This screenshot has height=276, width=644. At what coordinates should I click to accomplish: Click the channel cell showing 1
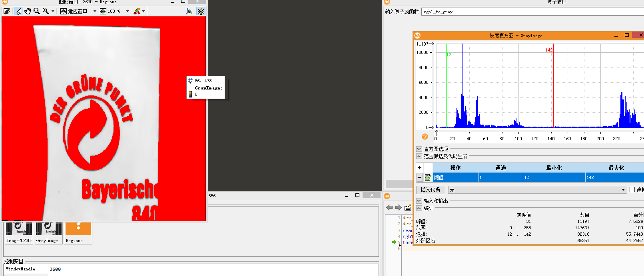(501, 177)
